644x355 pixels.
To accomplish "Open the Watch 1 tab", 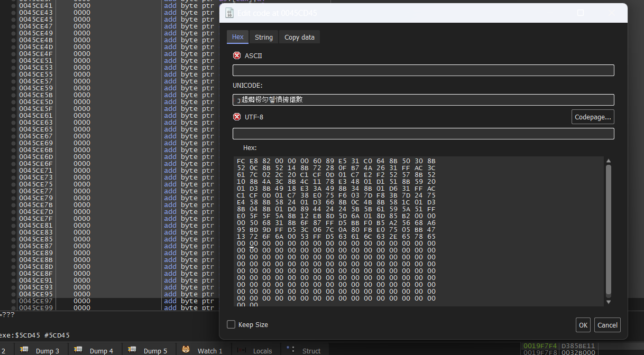I will point(203,350).
